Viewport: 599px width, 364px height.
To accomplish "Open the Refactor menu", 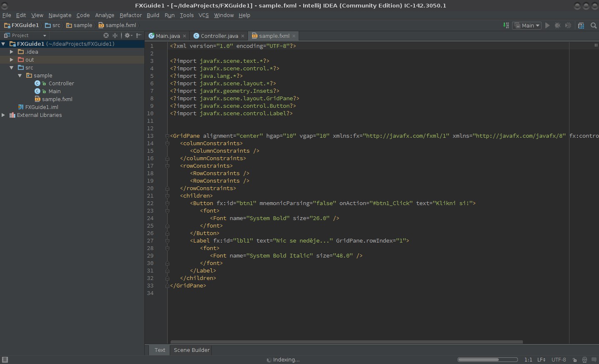I will click(x=131, y=15).
